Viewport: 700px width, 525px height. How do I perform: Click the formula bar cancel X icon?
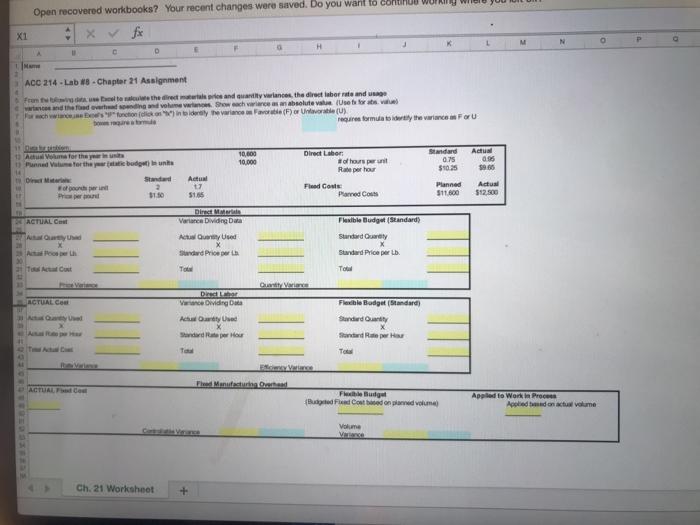point(91,33)
